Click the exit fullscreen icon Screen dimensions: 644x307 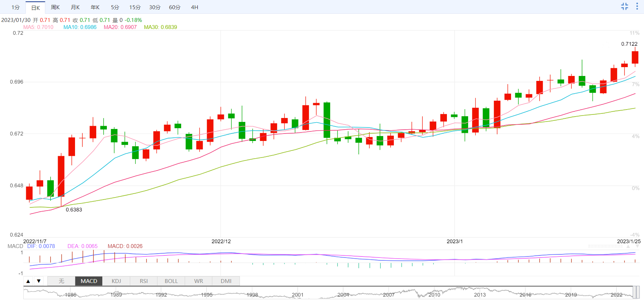[625, 6]
